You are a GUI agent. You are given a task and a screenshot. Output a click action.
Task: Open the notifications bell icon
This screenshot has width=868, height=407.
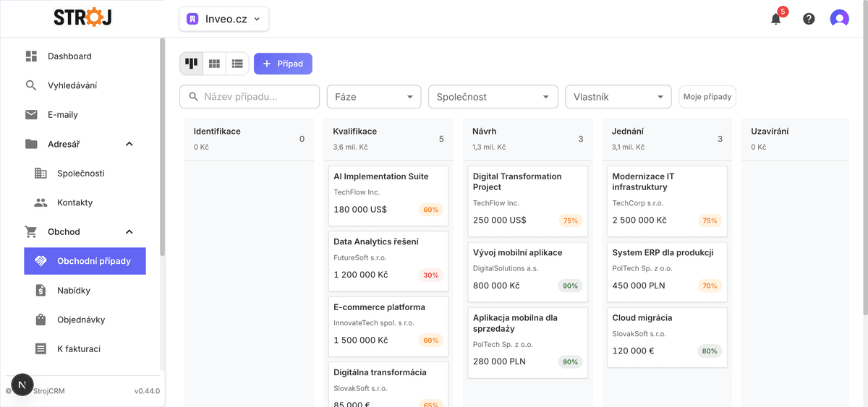(775, 19)
